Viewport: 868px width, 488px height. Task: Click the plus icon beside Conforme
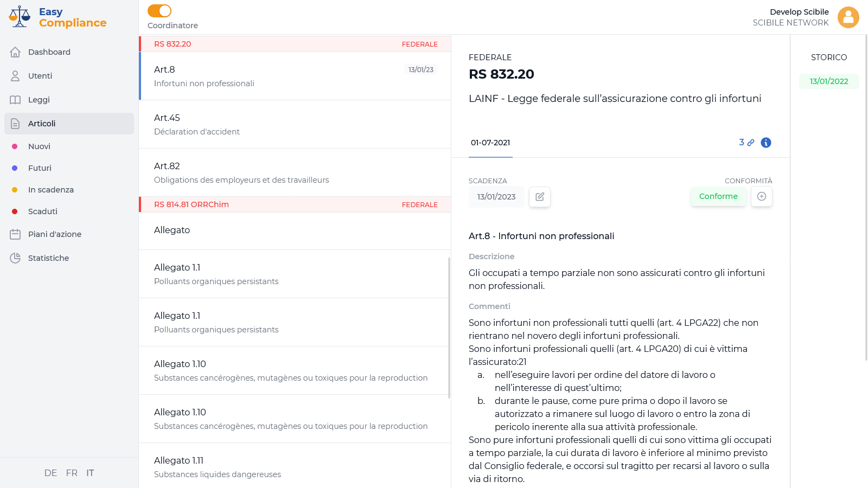762,196
